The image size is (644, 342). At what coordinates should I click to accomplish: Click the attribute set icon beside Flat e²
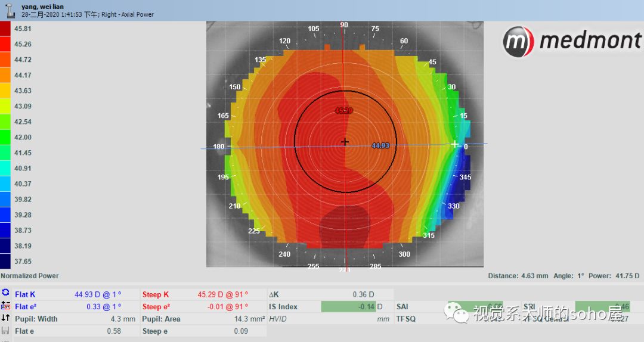pos(5,306)
